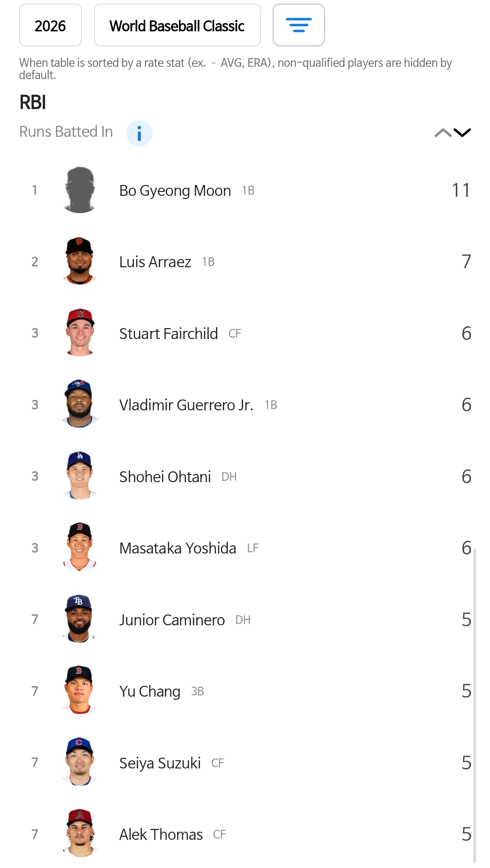
Task: Open Seiya Suzuki's player profile
Action: pyautogui.click(x=160, y=763)
